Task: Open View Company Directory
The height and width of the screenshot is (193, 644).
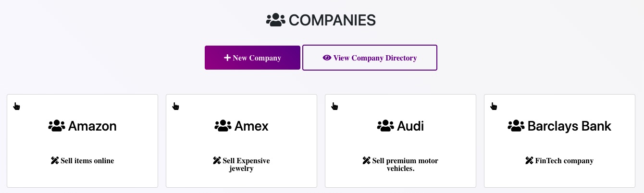Action: pyautogui.click(x=370, y=58)
